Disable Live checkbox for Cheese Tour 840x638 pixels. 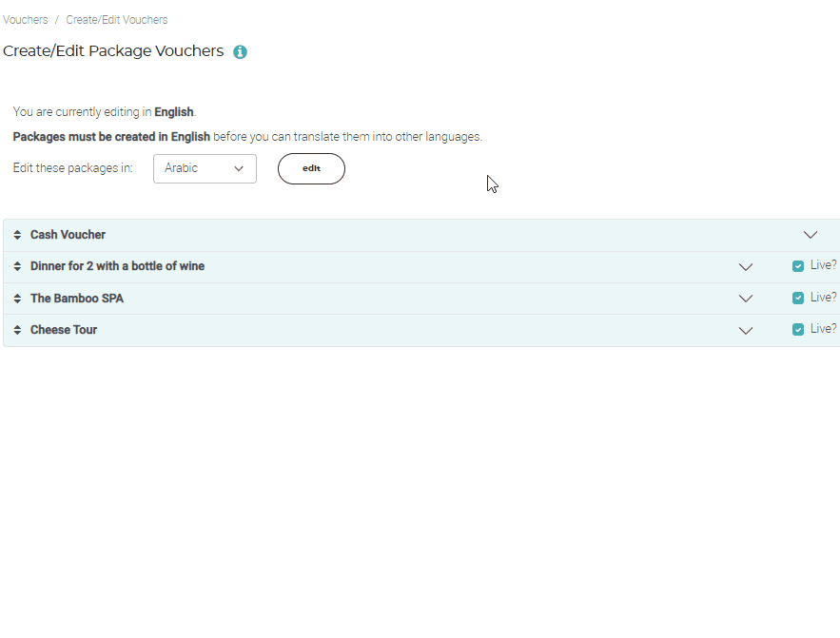pyautogui.click(x=798, y=329)
